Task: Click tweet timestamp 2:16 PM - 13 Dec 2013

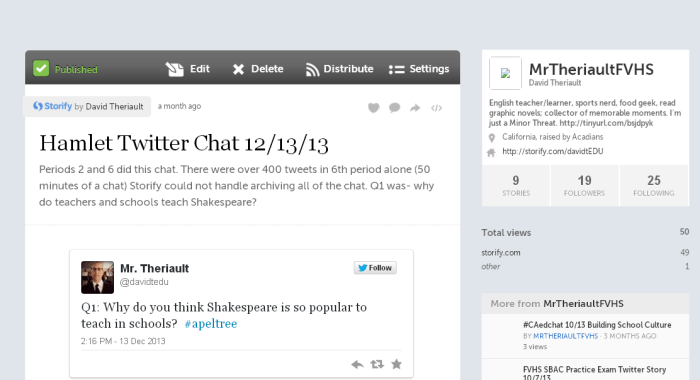Action: point(123,341)
